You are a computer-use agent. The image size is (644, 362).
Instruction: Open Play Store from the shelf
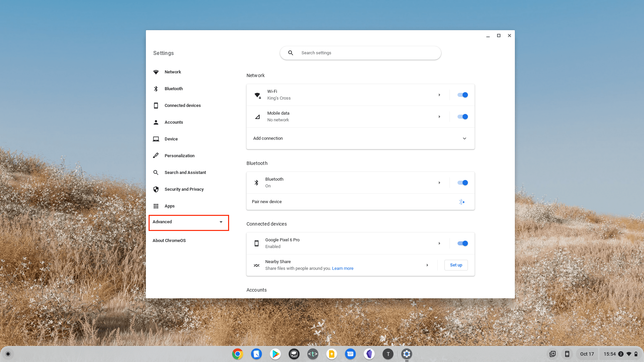coord(275,354)
